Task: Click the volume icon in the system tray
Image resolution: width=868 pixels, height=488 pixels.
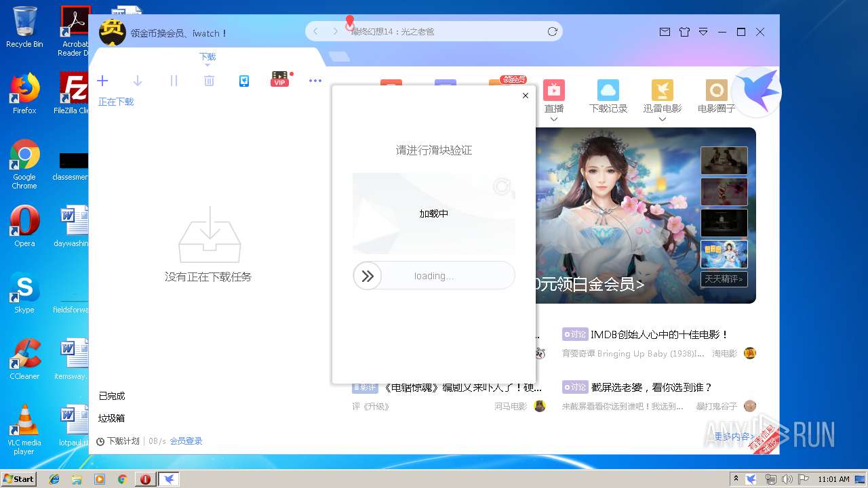Action: 787,479
